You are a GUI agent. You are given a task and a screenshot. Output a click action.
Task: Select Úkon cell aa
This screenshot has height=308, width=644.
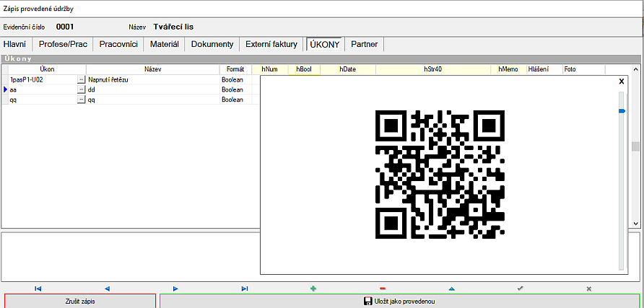tap(43, 89)
